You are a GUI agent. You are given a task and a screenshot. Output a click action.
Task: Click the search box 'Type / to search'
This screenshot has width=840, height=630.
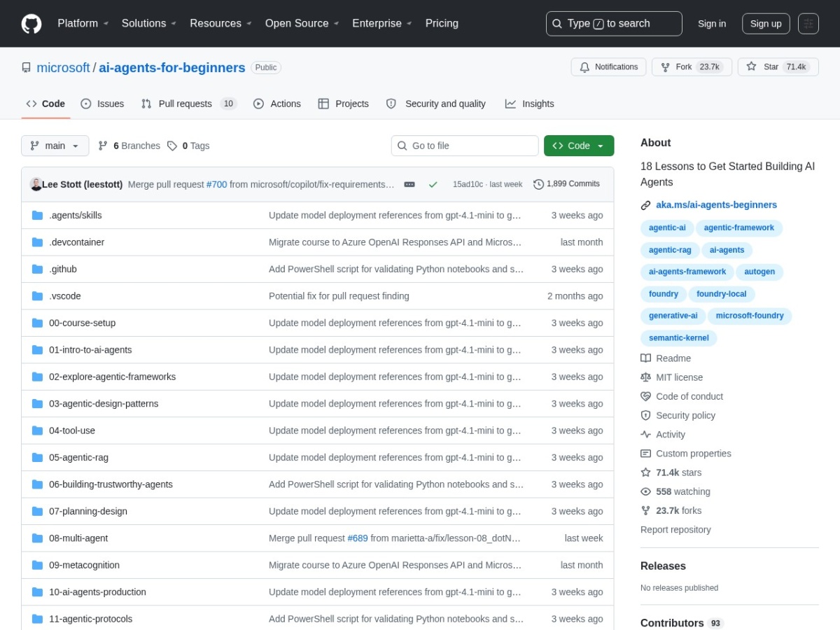[x=614, y=24]
